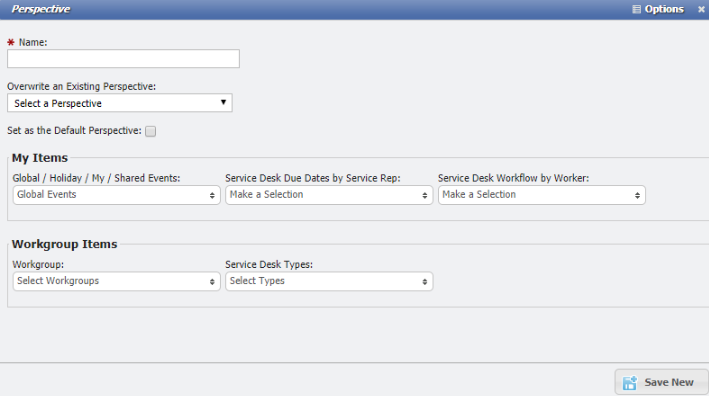Expand Service Desk Due Dates by Service Rep
The width and height of the screenshot is (709, 396).
click(329, 195)
